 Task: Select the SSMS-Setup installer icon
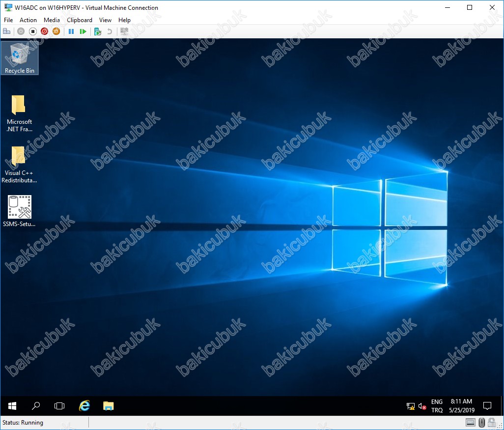point(19,211)
